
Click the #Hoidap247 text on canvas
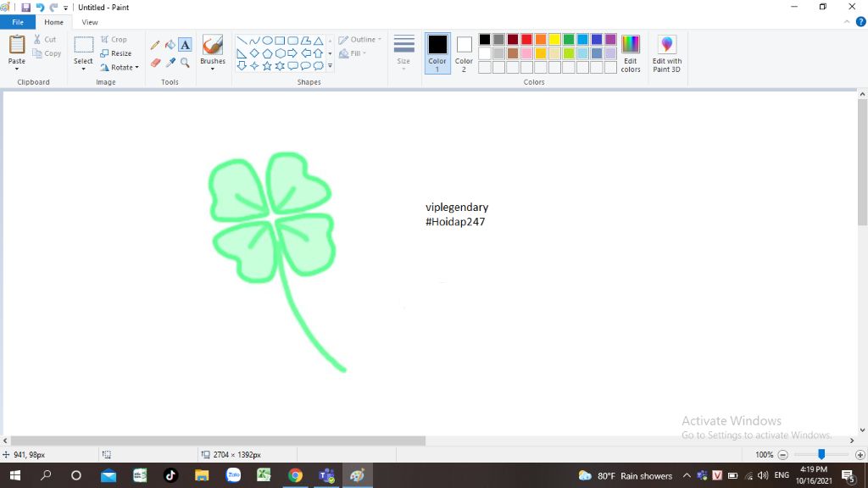[455, 222]
